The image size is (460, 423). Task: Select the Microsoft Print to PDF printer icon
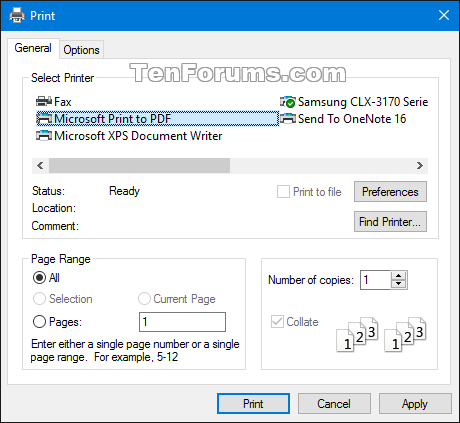coord(44,119)
